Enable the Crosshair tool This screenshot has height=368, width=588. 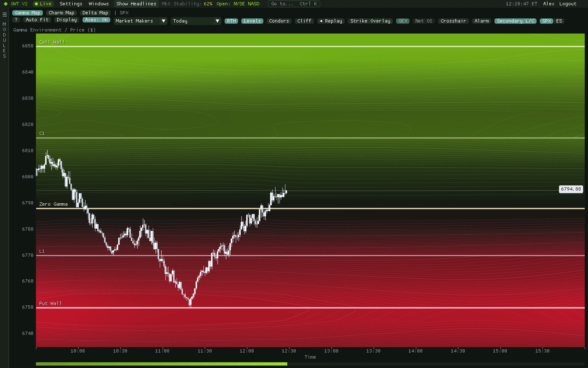pyautogui.click(x=453, y=21)
